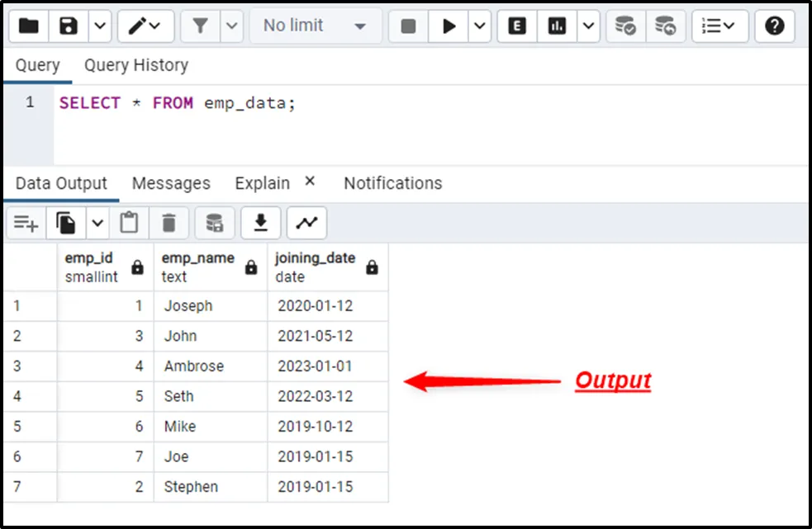This screenshot has height=529, width=812.
Task: Open the graph visualiser icon
Action: coord(306,222)
